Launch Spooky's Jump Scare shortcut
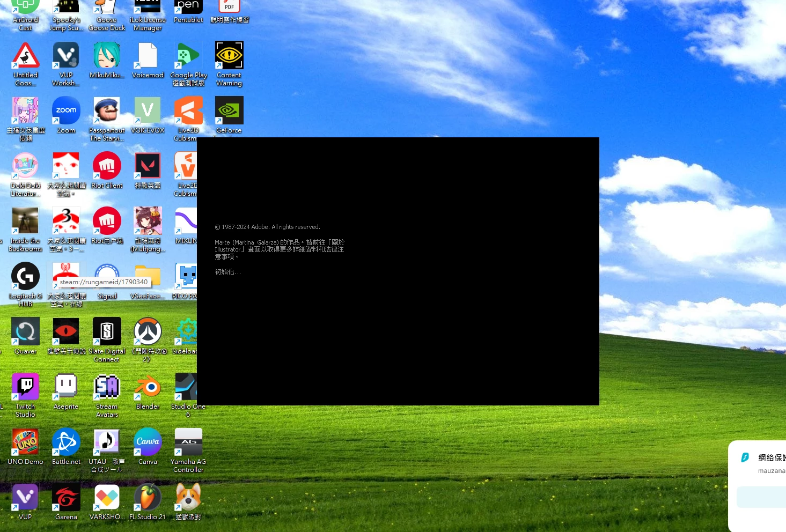The height and width of the screenshot is (532, 786). pos(66,15)
